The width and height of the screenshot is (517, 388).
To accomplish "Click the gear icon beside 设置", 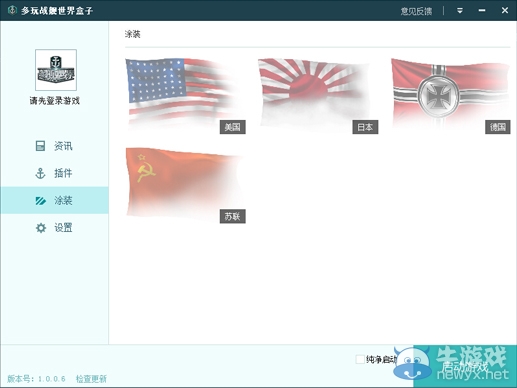I will pos(41,228).
